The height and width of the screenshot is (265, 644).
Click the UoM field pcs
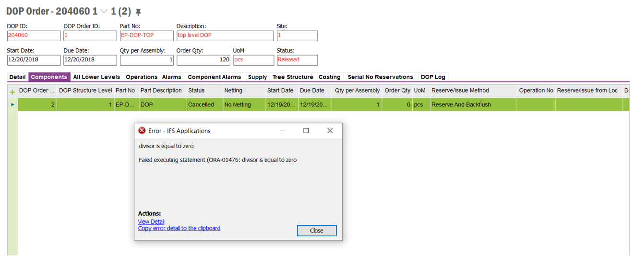tap(253, 60)
